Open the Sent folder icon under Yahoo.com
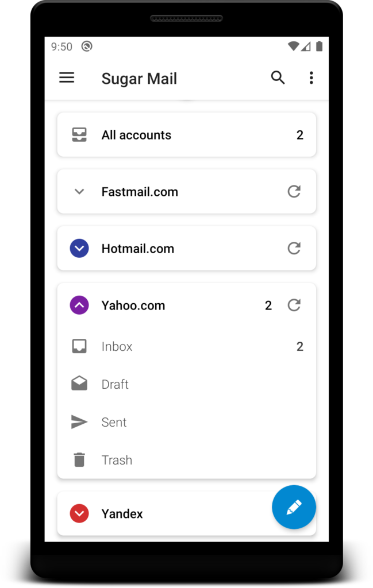The height and width of the screenshot is (588, 373). click(79, 421)
